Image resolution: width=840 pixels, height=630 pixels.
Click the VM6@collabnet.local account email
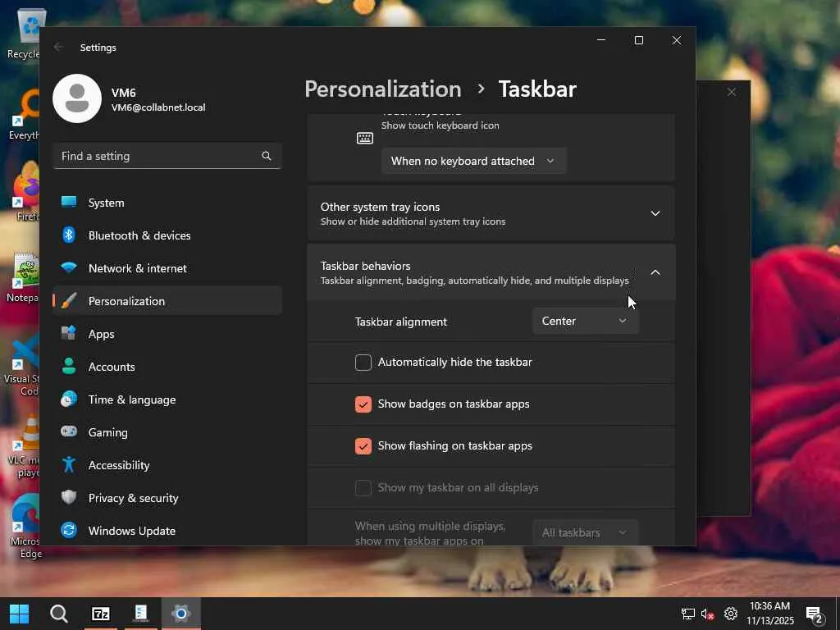[x=158, y=107]
